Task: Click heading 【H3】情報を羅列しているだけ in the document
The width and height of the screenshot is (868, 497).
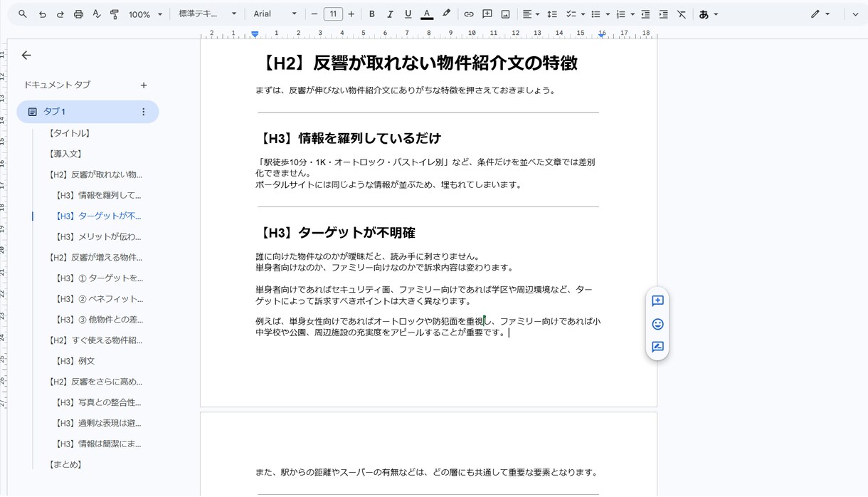Action: click(x=348, y=138)
